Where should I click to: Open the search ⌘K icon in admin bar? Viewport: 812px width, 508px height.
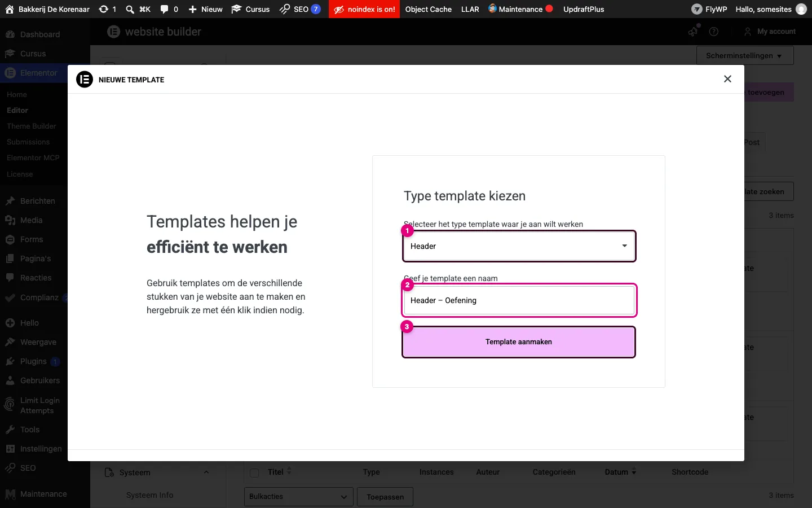(x=138, y=9)
